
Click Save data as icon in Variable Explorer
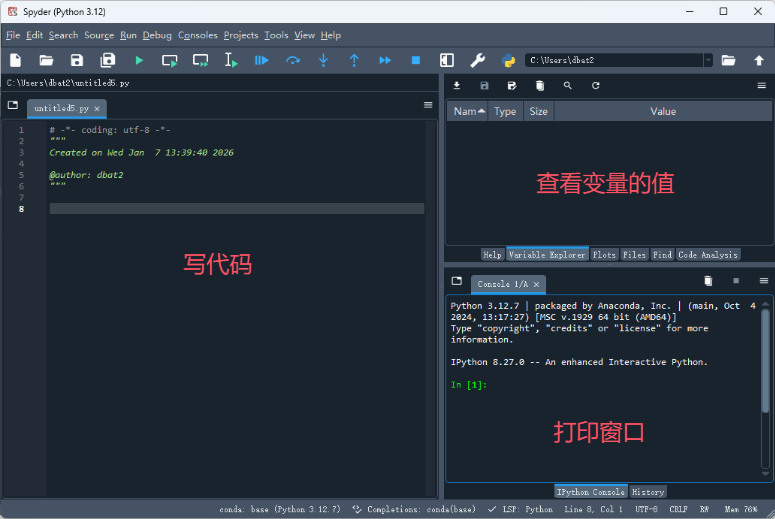tap(512, 86)
